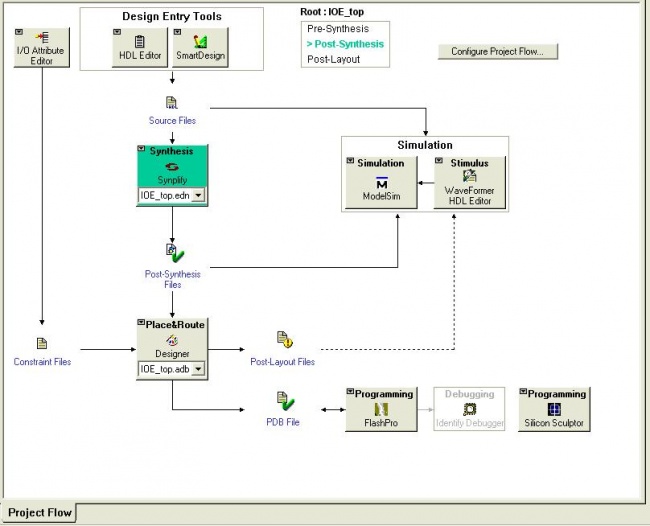Launch the FlashPro programming icon
Viewport: 650px width, 526px height.
pos(381,410)
